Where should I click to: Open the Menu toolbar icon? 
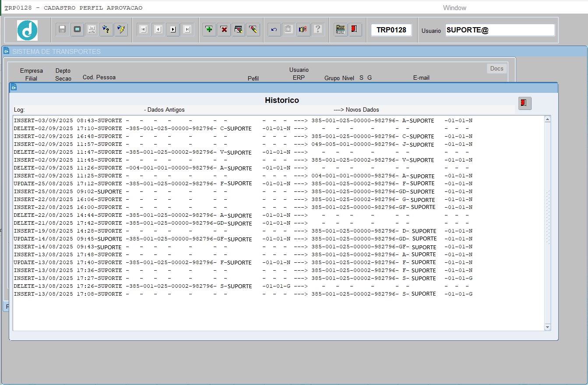pos(340,29)
